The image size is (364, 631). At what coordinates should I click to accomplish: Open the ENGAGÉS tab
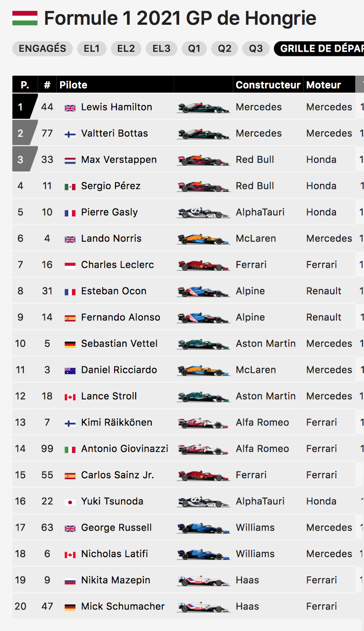(43, 49)
